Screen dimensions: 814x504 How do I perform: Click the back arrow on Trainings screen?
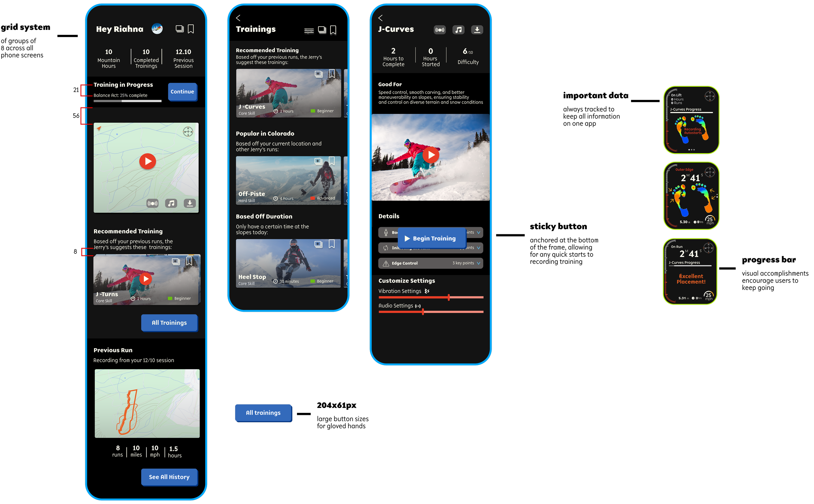[x=238, y=18]
